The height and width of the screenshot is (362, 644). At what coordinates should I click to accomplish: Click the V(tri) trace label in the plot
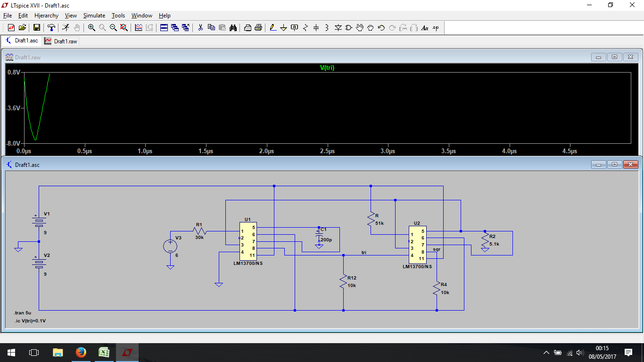pos(327,68)
